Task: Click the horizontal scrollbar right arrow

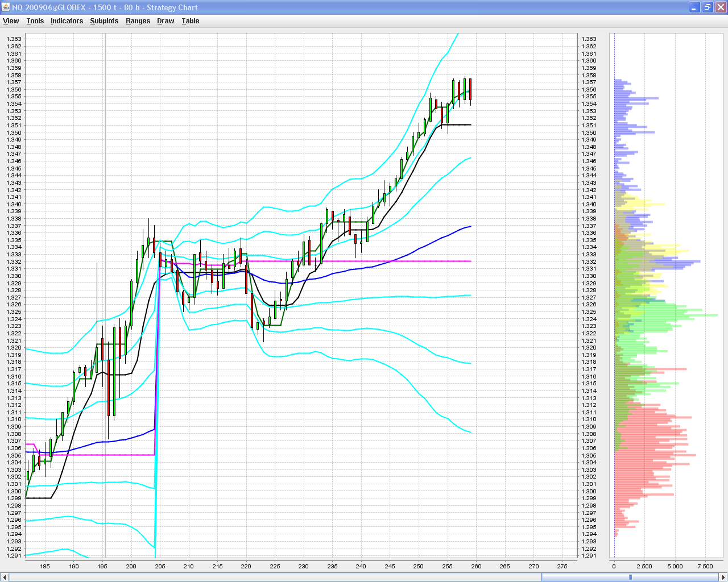Action: click(723, 577)
